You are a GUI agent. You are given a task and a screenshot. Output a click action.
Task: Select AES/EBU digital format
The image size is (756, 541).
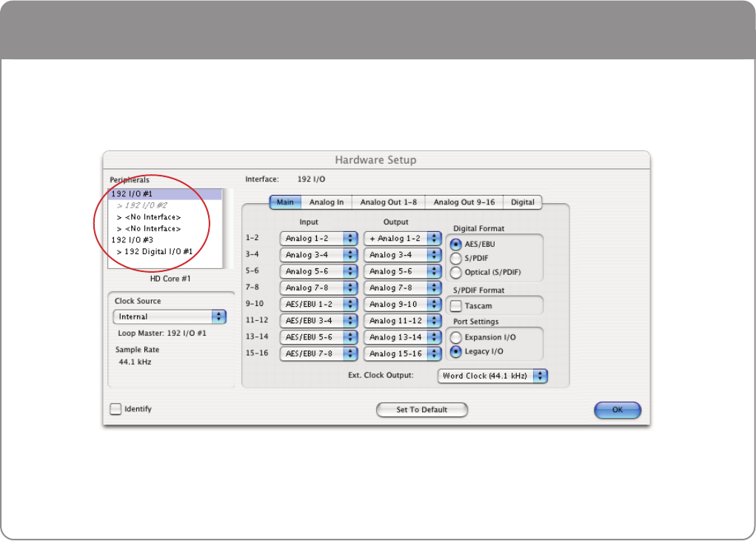456,244
